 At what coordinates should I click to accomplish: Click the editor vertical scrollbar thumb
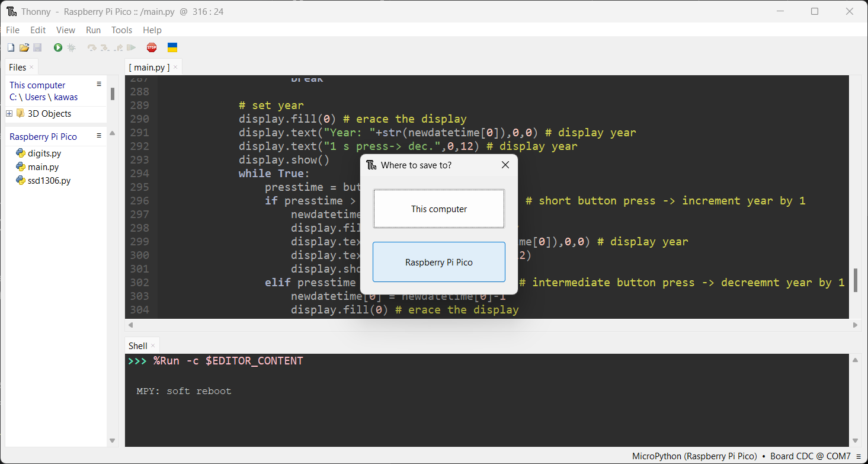pos(856,280)
